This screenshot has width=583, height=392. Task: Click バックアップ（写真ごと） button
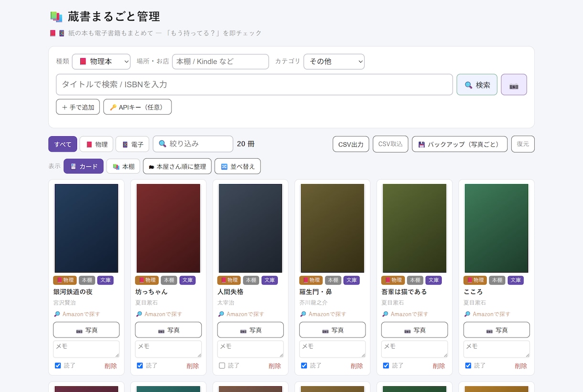tap(460, 144)
